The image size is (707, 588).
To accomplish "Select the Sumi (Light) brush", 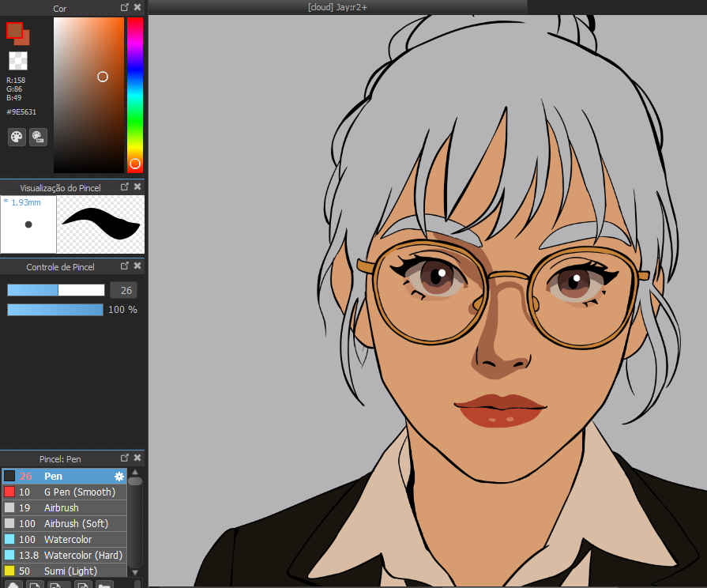I will coord(65,571).
